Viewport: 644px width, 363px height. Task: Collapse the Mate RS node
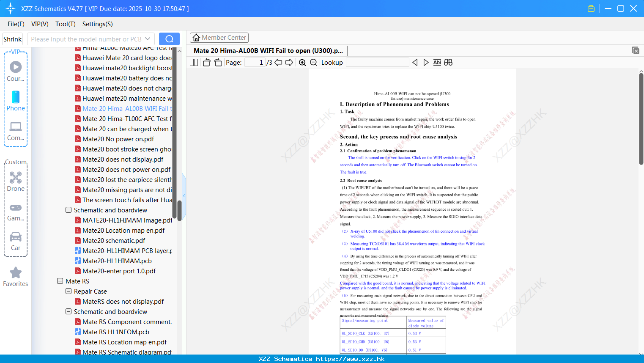(x=60, y=281)
